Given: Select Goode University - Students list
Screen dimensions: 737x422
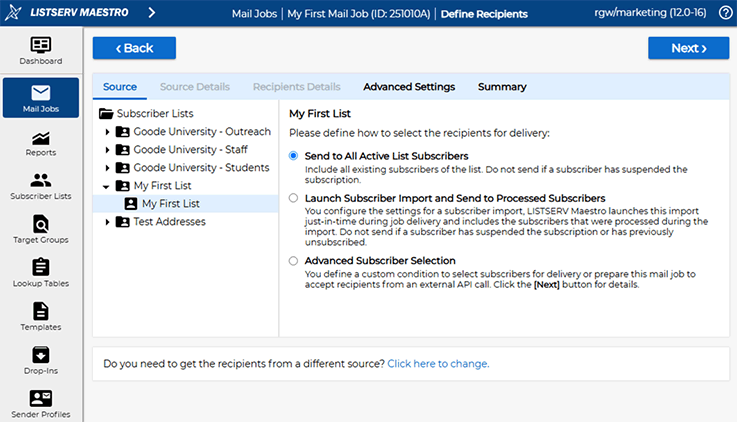Looking at the screenshot, I should (201, 168).
